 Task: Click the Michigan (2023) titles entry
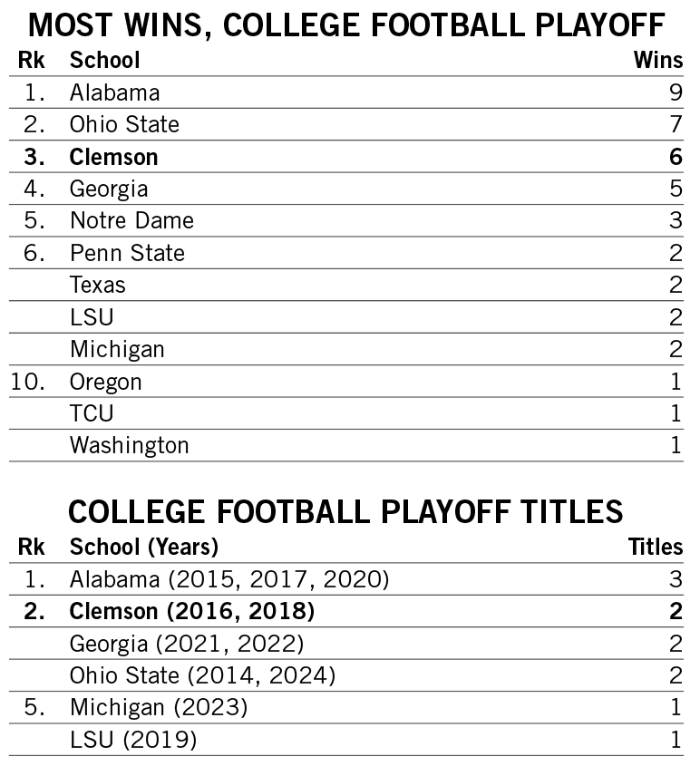[159, 707]
